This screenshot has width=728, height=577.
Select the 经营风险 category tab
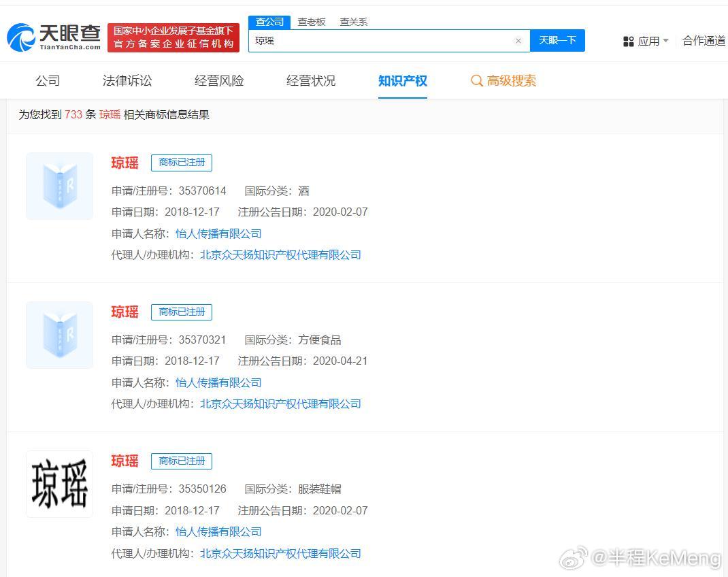coord(219,81)
